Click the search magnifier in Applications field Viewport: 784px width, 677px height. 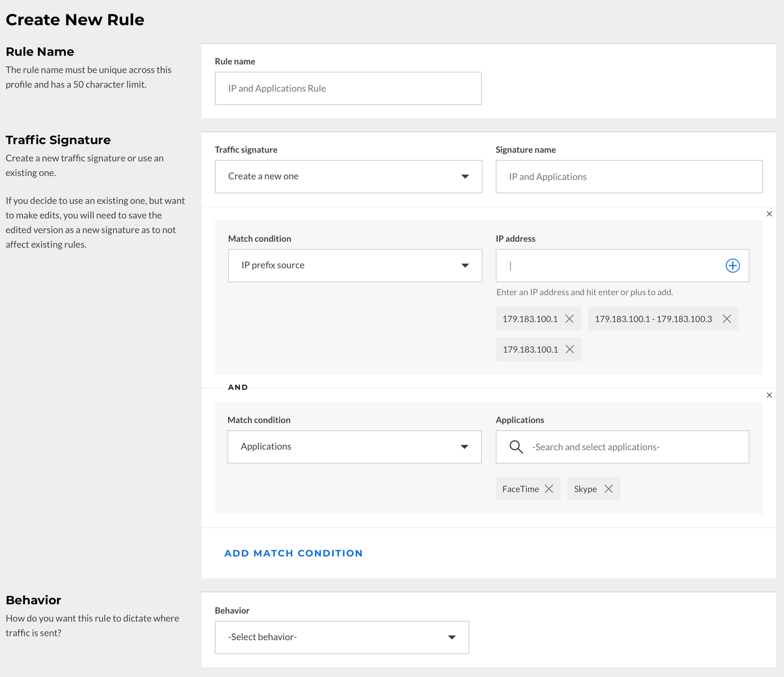pos(516,447)
